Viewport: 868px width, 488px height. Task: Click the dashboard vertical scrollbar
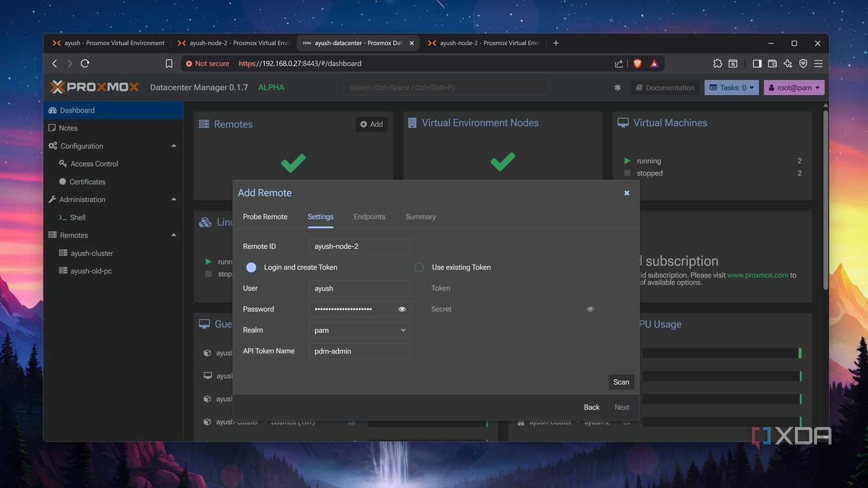826,199
